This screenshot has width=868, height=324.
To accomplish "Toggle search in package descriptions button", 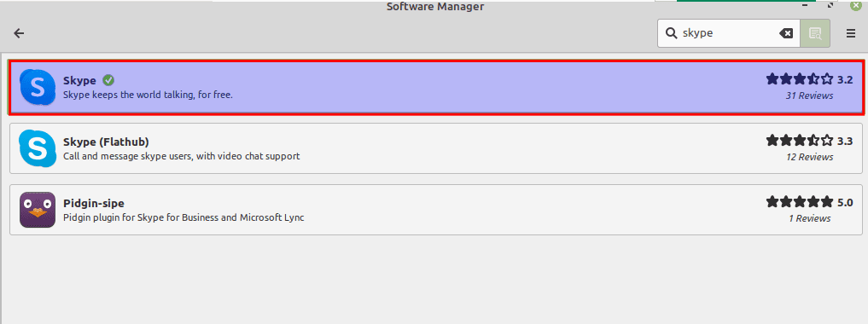I will coord(815,33).
